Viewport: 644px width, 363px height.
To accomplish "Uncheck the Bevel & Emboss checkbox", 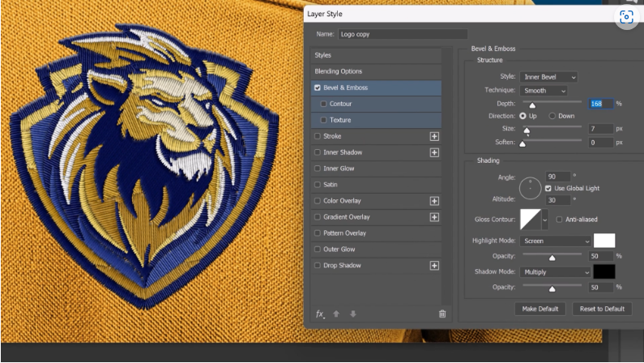I will click(318, 88).
